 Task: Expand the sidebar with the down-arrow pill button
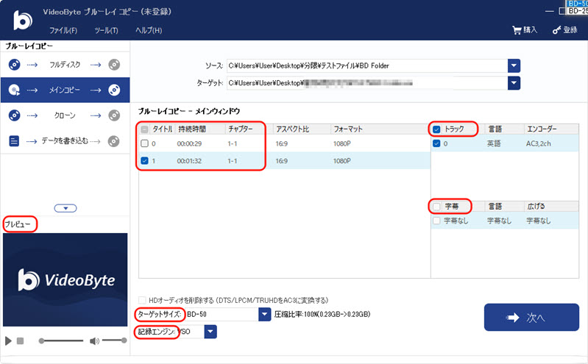pos(65,208)
